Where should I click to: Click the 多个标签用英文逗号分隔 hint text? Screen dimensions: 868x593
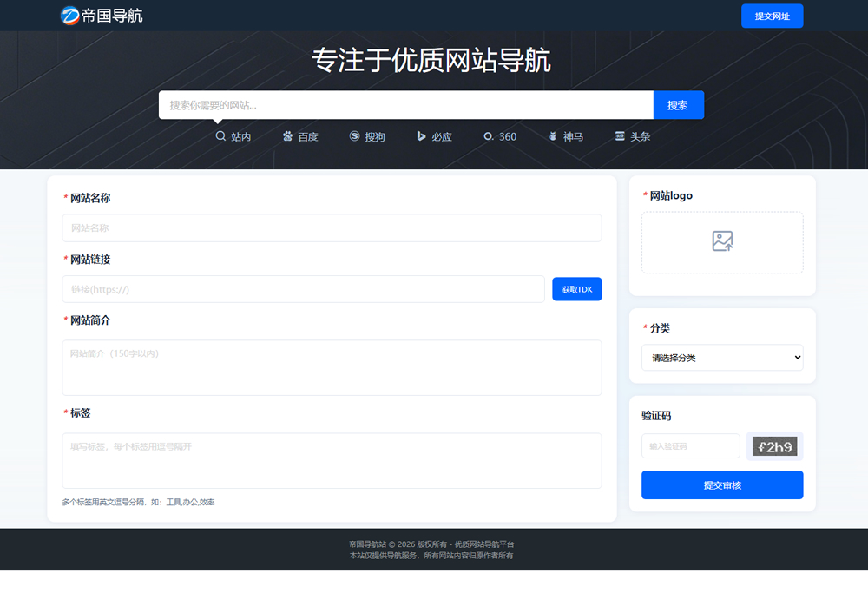(138, 502)
